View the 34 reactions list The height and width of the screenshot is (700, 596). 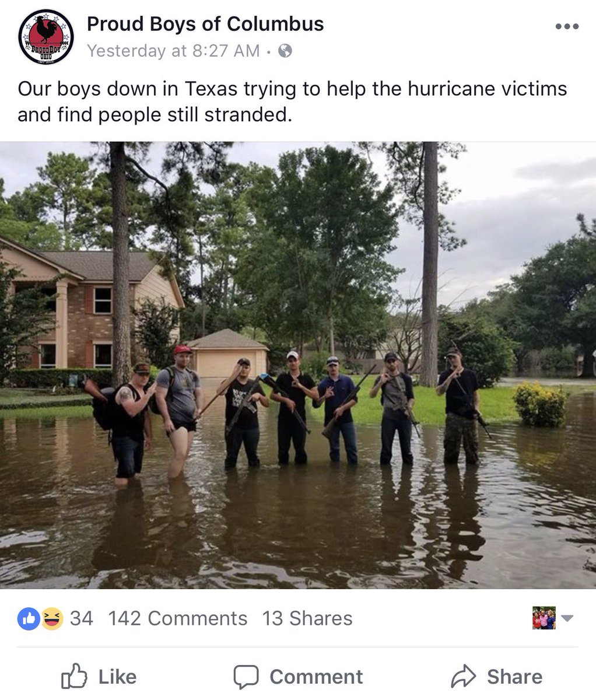[x=81, y=618]
